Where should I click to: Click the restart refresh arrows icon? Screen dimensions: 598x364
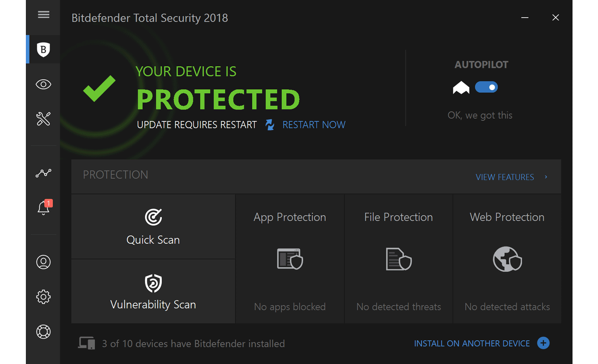[x=270, y=125]
